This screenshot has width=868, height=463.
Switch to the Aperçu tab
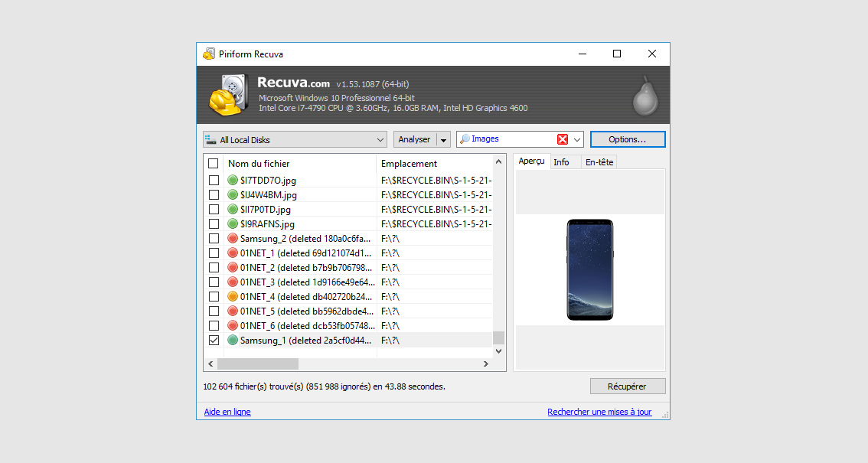click(x=531, y=161)
